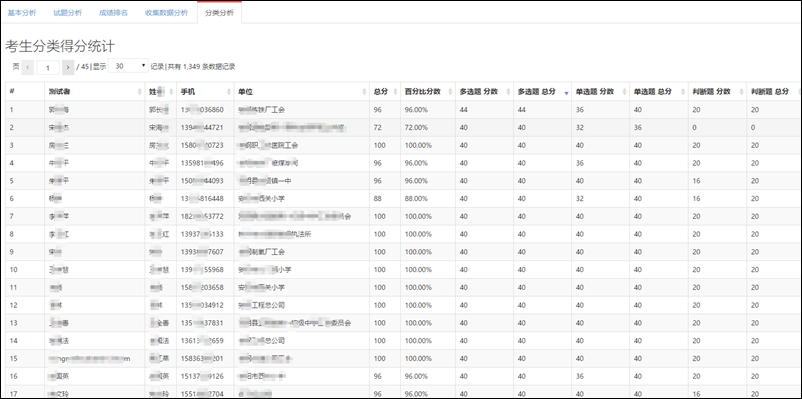The width and height of the screenshot is (802, 399).
Task: Sort by the # column header
Action: [25, 92]
